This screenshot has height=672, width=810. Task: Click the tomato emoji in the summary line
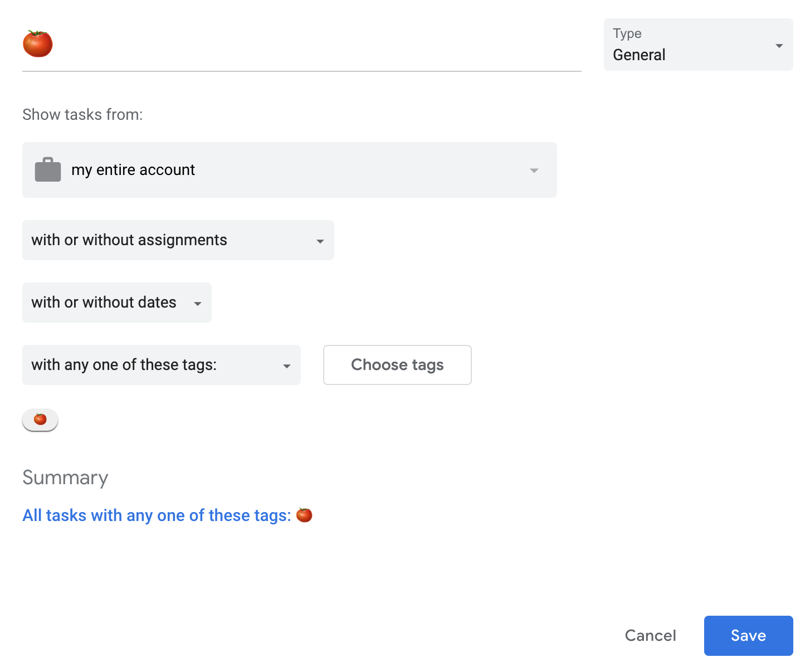304,515
